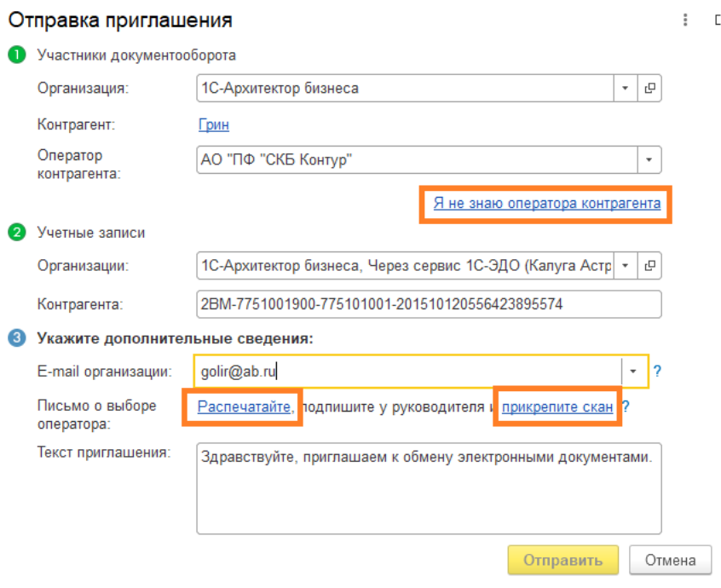Click the open icon beside account Организации field
The height and width of the screenshot is (588, 721).
click(x=649, y=265)
